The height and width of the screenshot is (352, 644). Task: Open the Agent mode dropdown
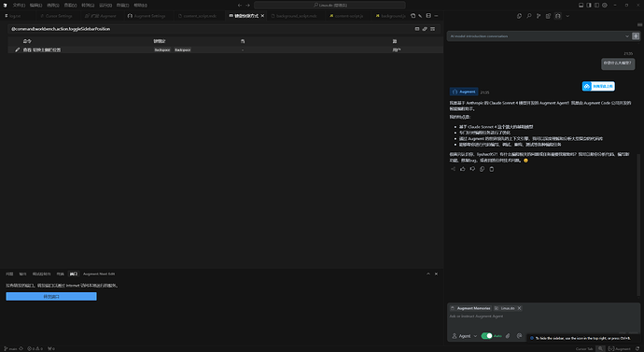[465, 336]
